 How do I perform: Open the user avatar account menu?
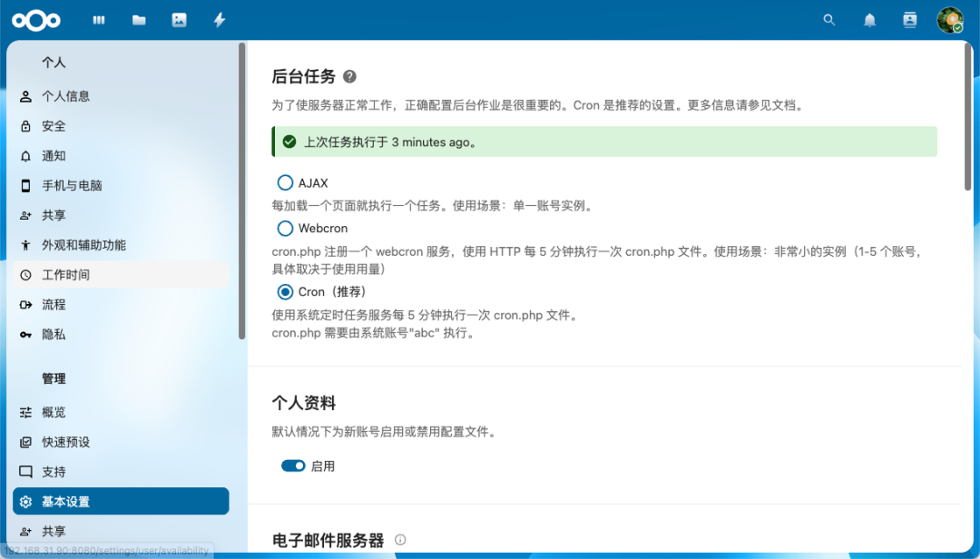coord(949,19)
